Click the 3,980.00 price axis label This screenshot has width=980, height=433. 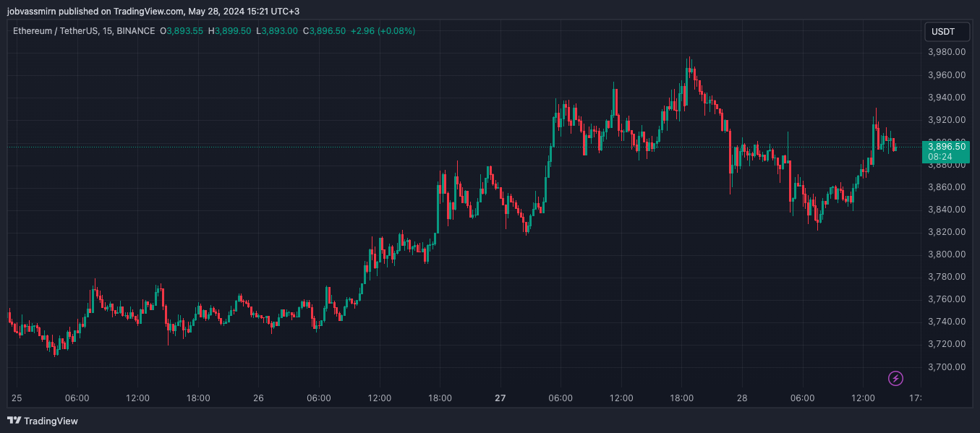pyautogui.click(x=947, y=52)
